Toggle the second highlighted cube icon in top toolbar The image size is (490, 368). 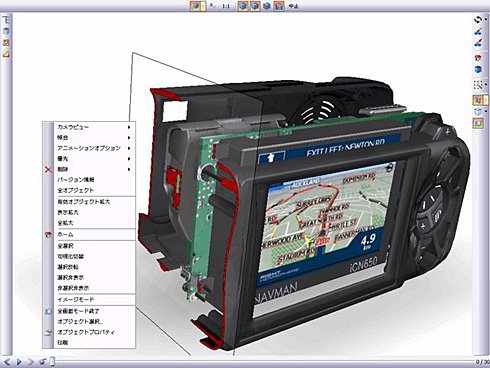(x=255, y=6)
